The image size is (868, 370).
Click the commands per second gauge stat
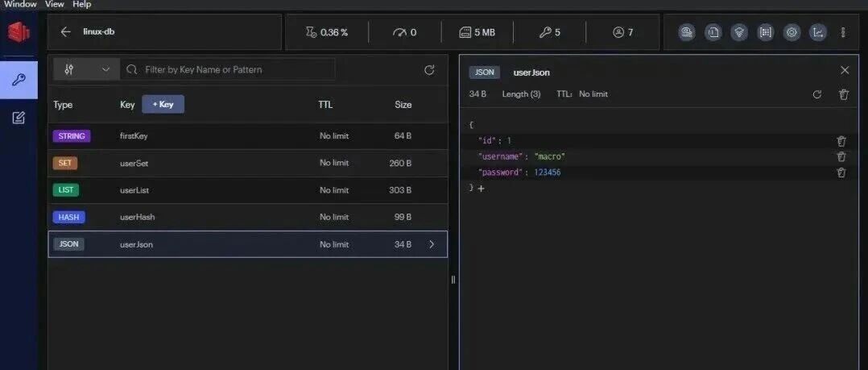[x=405, y=32]
